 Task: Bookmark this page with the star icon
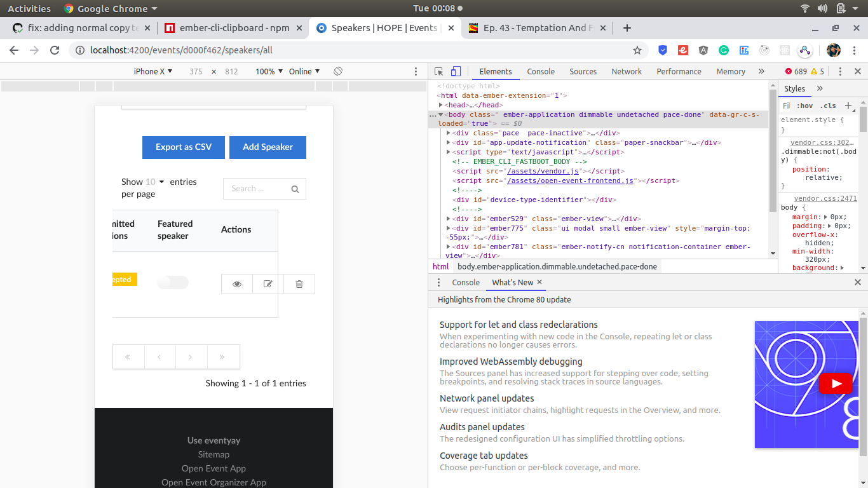pos(637,50)
